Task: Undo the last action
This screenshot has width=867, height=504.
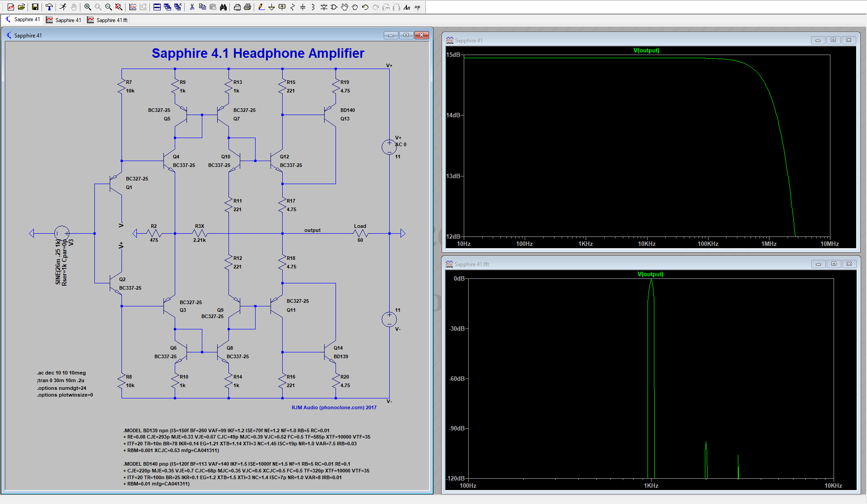Action: coord(365,7)
